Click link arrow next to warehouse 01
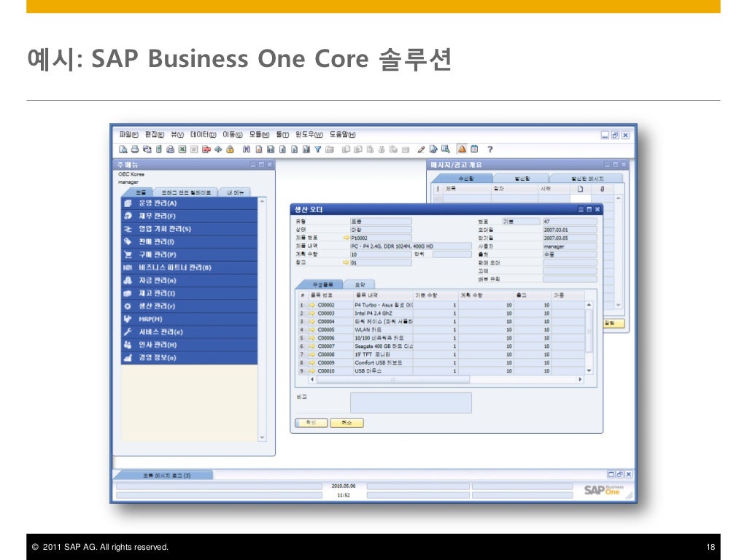 pyautogui.click(x=347, y=262)
